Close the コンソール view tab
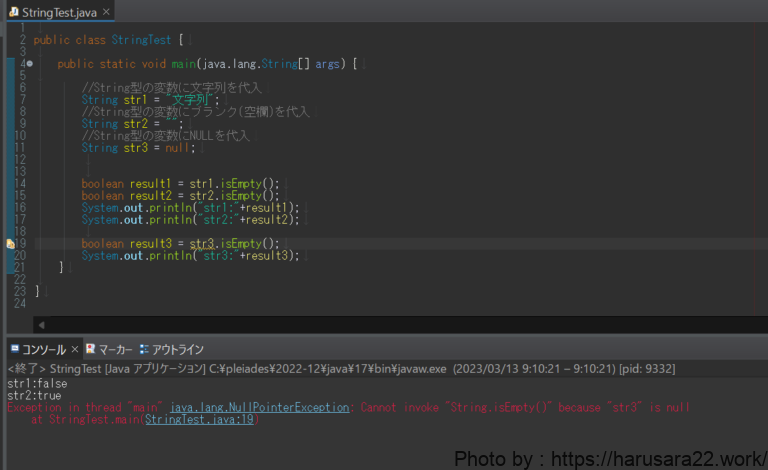768x470 pixels. pos(75,349)
